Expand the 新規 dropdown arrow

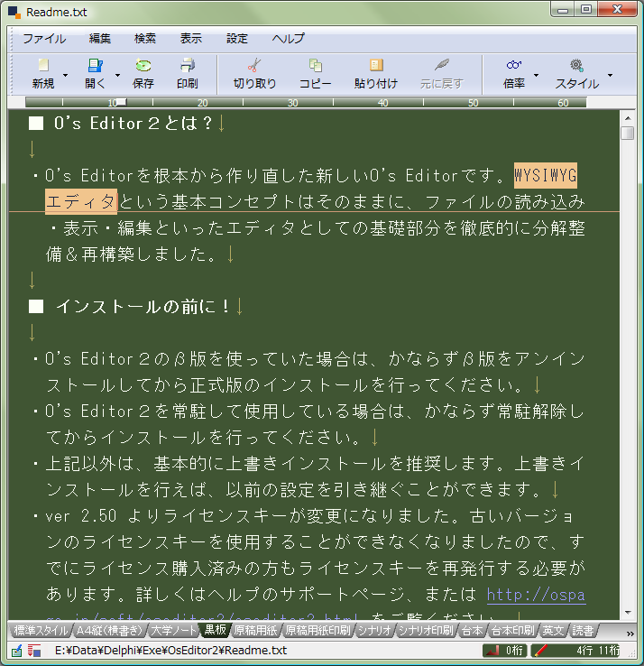click(65, 75)
